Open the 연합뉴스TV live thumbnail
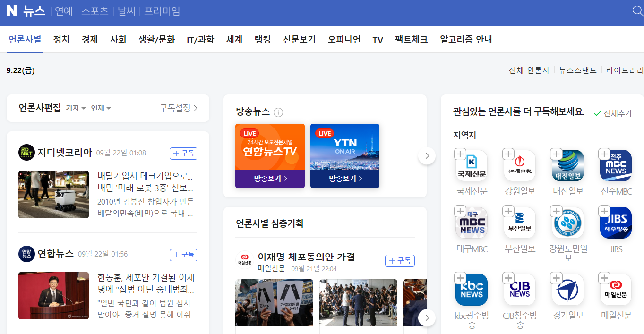This screenshot has width=644, height=334. [270, 147]
